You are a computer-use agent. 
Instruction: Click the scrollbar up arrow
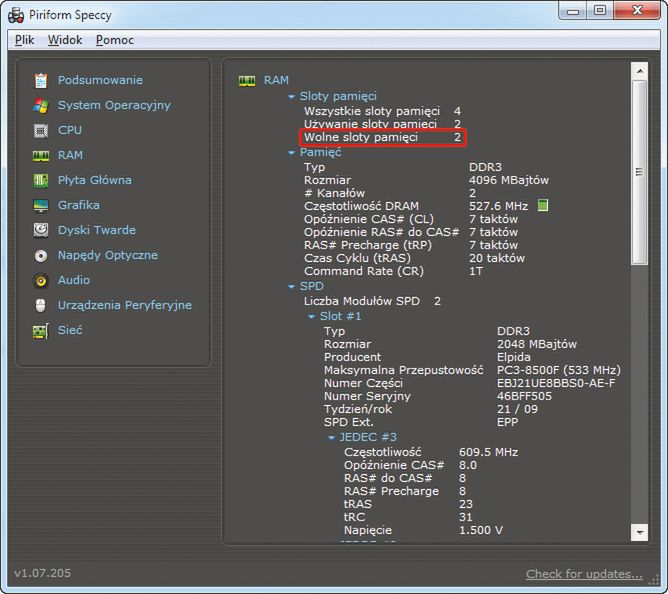click(639, 71)
